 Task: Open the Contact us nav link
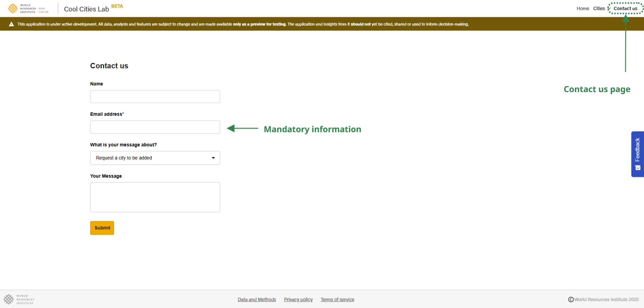point(625,9)
